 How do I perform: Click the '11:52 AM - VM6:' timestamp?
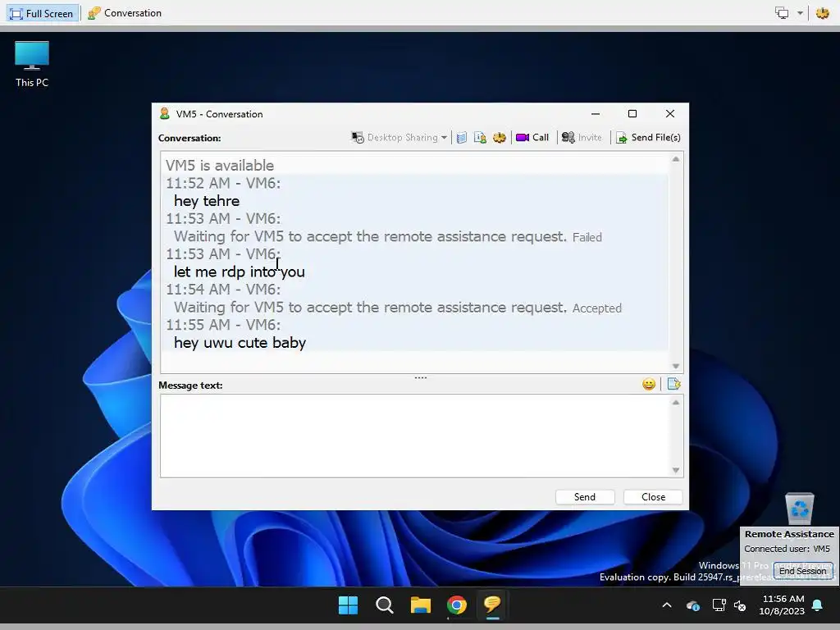[x=223, y=183]
